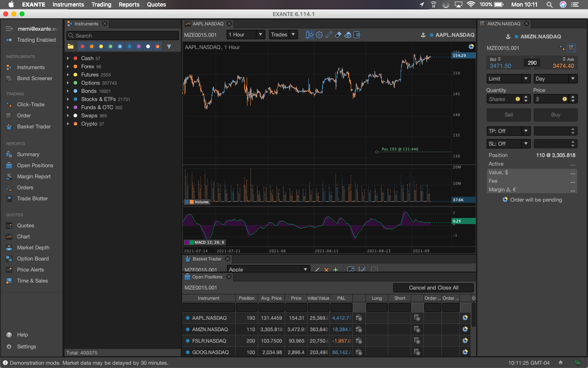This screenshot has width=588, height=368.
Task: Click the chart export icon
Action: (x=357, y=35)
